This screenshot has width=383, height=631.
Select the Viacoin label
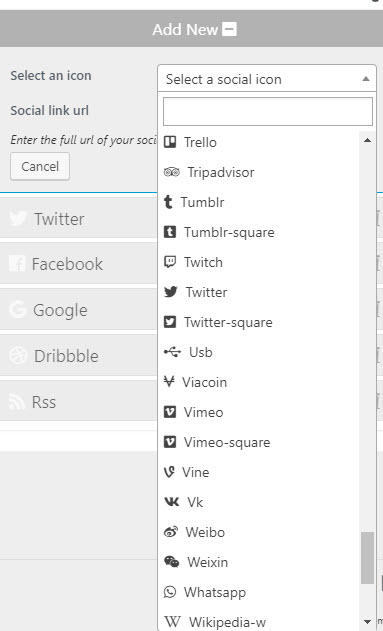pyautogui.click(x=204, y=382)
